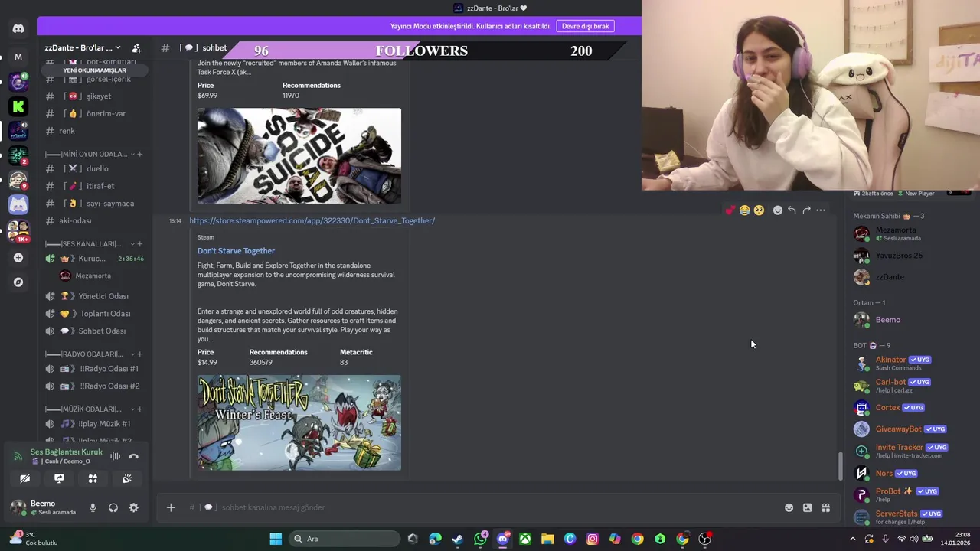Open the sayı-saymaca channel
Screen dimensions: 980x551
pos(93,204)
